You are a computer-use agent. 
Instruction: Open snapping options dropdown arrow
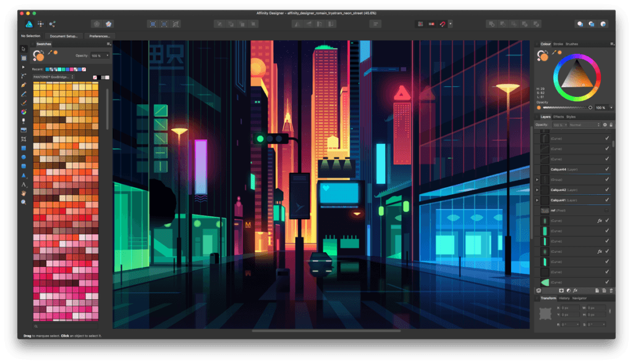pyautogui.click(x=451, y=24)
